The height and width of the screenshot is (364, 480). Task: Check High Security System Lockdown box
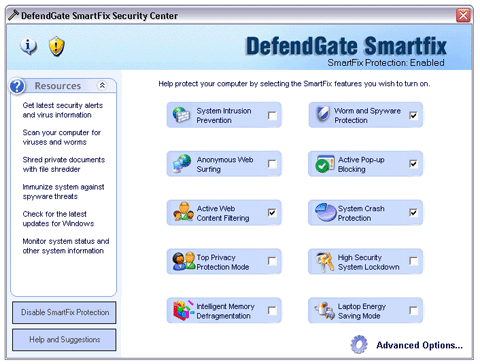tap(413, 261)
